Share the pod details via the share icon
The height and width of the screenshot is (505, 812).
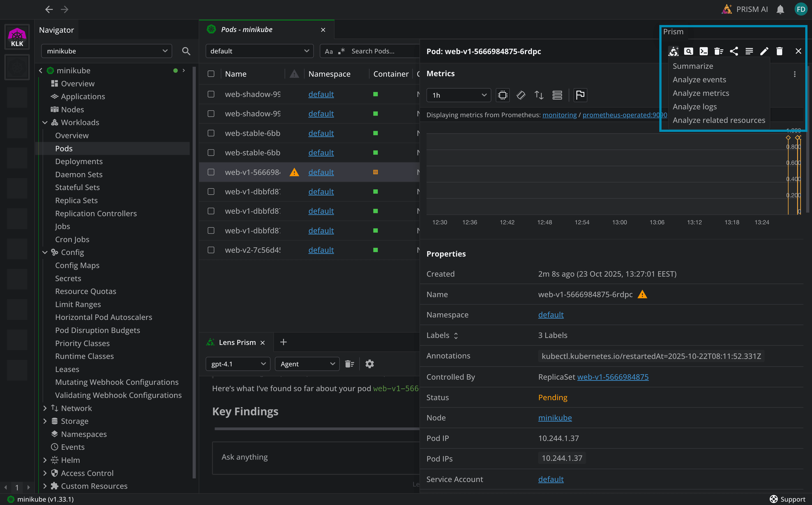(734, 51)
